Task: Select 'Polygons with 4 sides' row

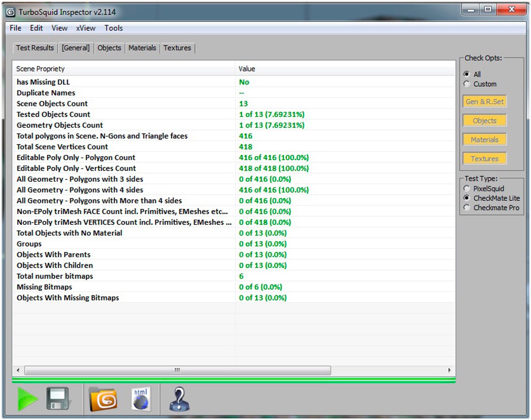Action: click(234, 190)
